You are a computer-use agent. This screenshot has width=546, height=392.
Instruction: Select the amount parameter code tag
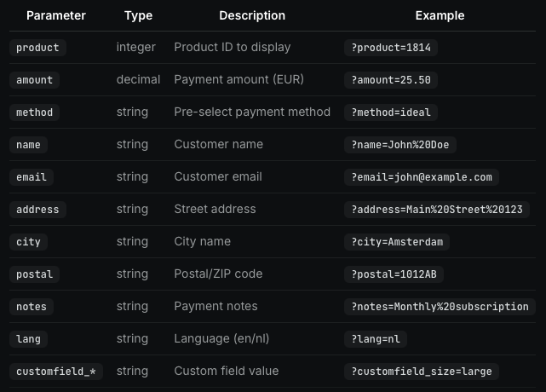point(35,80)
